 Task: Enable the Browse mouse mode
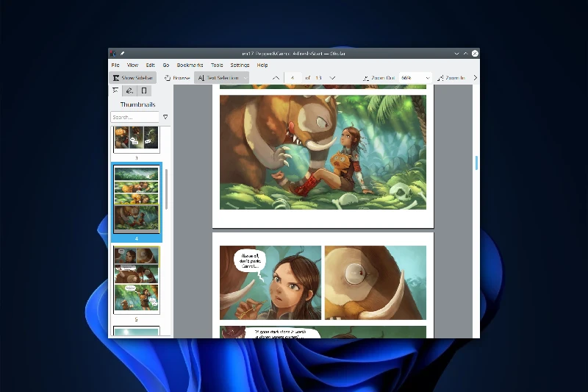coord(177,77)
